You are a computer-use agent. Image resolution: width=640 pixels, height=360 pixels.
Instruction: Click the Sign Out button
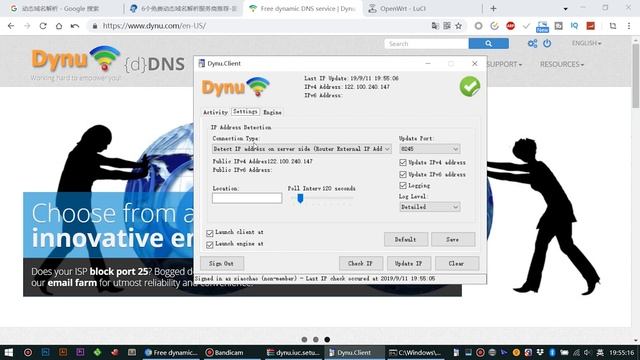(222, 264)
